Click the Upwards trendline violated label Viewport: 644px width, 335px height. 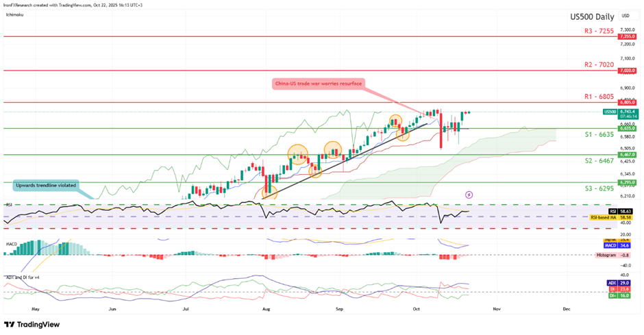[45, 185]
